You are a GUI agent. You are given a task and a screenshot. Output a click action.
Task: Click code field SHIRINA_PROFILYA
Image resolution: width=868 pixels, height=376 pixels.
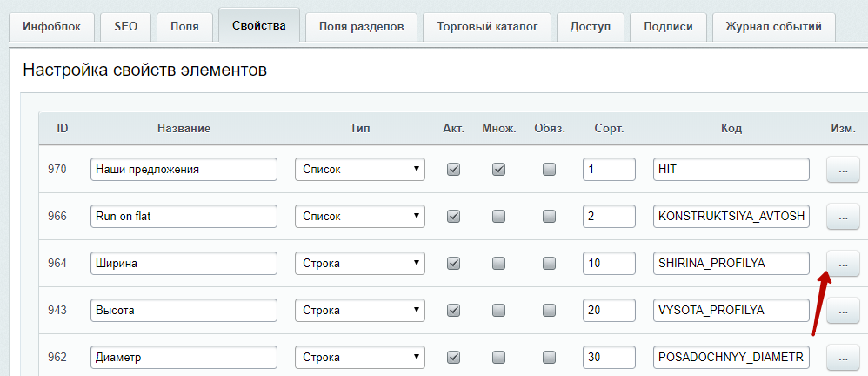pyautogui.click(x=731, y=263)
